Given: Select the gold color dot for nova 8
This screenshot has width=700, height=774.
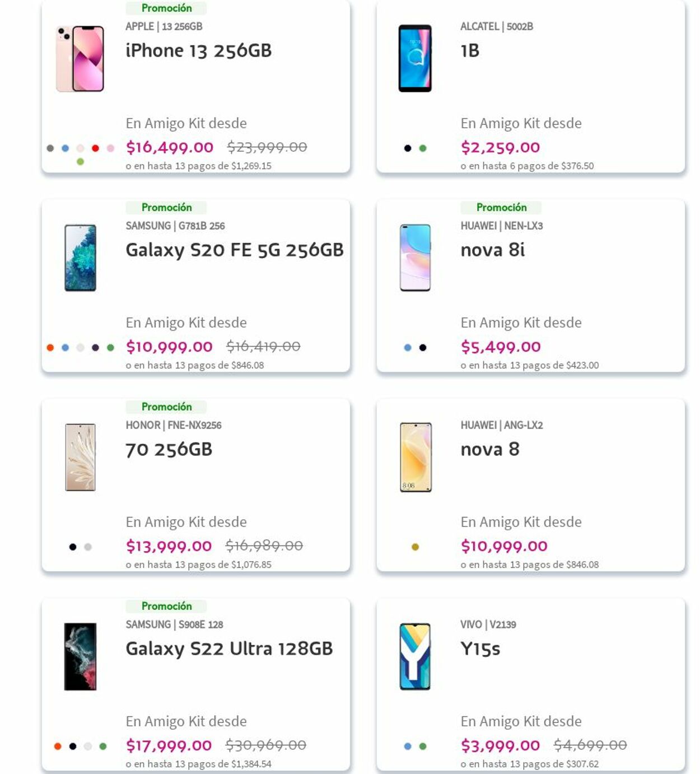Looking at the screenshot, I should [x=415, y=547].
